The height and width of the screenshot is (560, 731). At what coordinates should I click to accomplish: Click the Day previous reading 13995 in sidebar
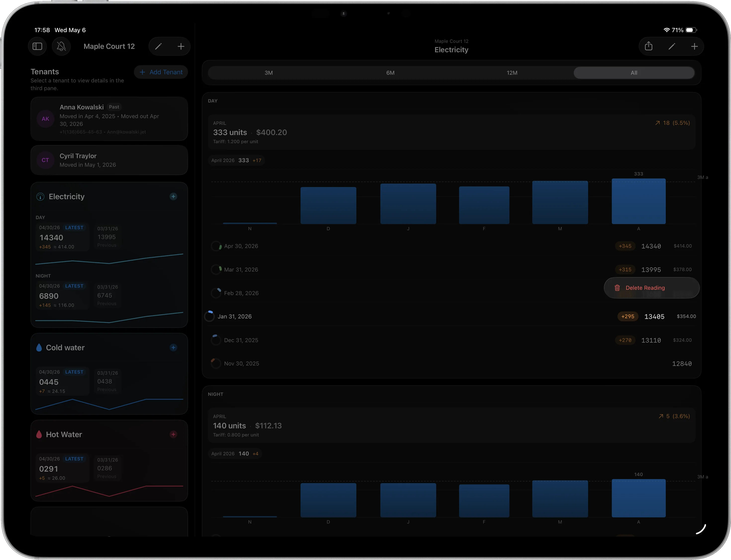tap(107, 237)
